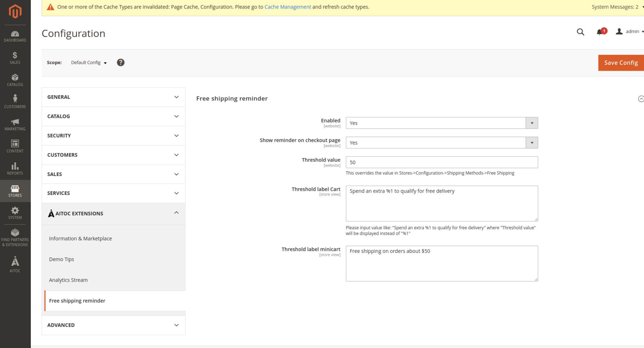Expand the SECURITY configuration section
The image size is (644, 348).
[113, 136]
